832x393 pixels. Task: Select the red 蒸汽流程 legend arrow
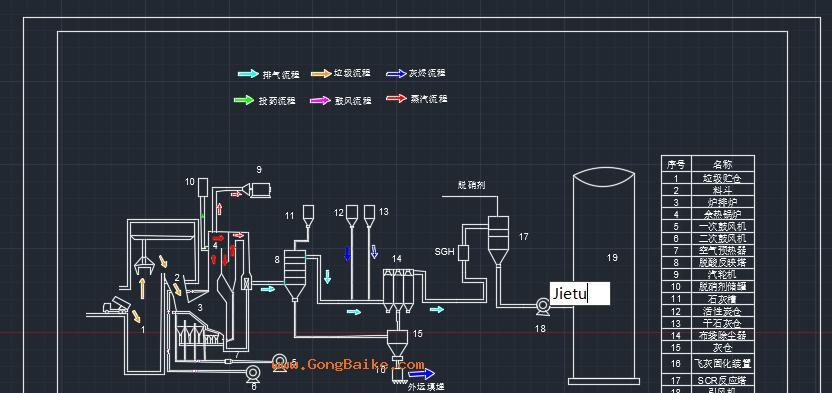click(x=396, y=98)
